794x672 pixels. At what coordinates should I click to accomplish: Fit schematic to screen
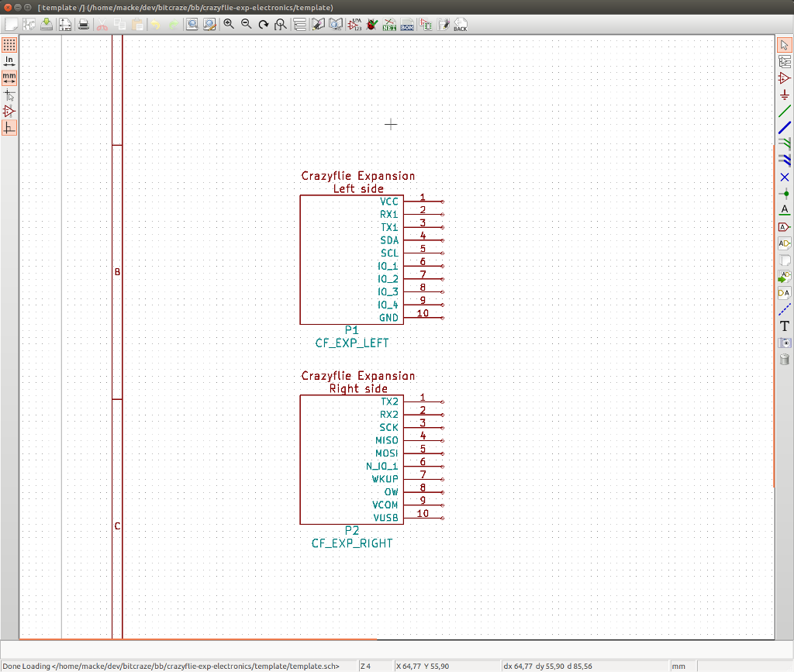[x=281, y=24]
